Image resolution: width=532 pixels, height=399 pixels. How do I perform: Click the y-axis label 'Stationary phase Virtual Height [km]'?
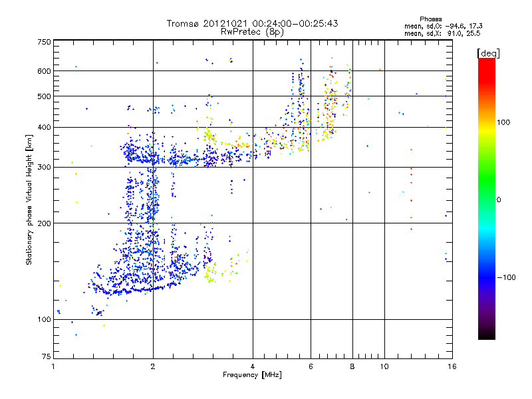29,199
